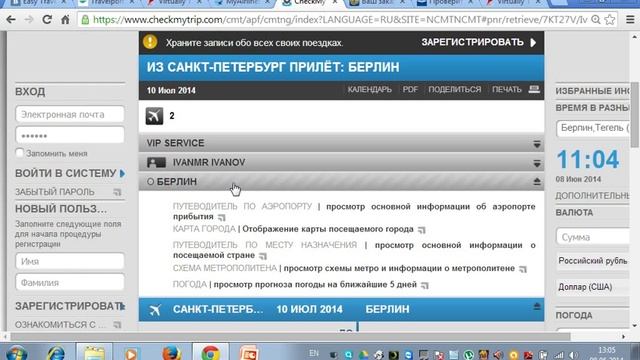The height and width of the screenshot is (360, 640).
Task: Click the volume speaker tray icon
Action: [x=573, y=356]
